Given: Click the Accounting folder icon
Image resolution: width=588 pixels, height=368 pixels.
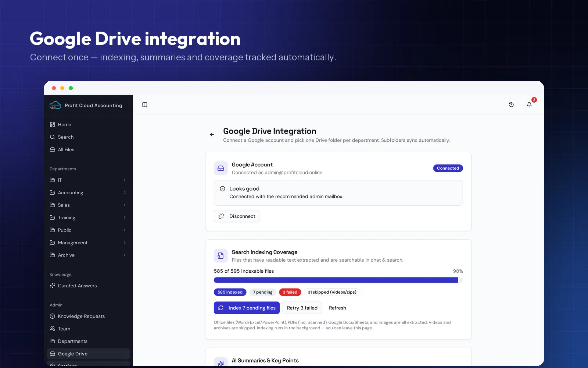Looking at the screenshot, I should [53, 193].
